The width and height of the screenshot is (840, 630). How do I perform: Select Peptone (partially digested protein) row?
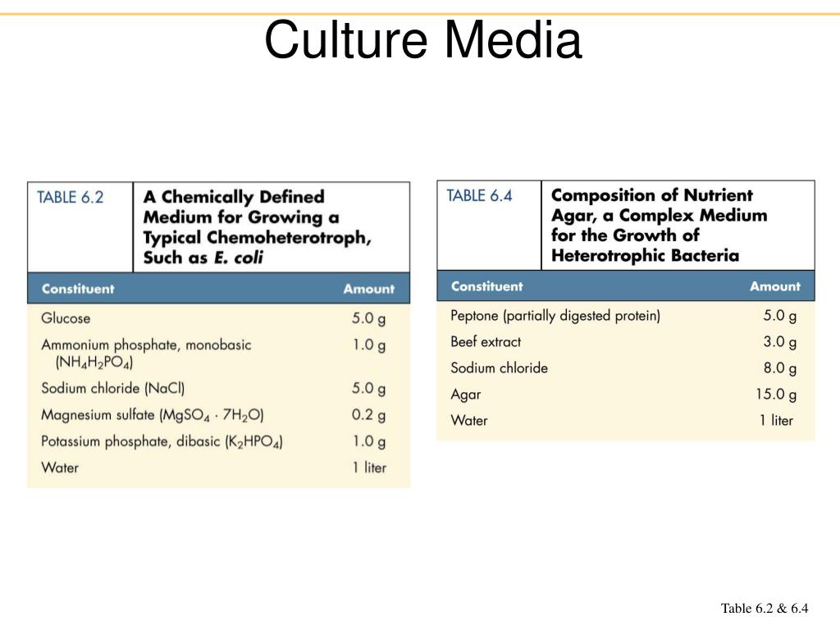pos(555,316)
